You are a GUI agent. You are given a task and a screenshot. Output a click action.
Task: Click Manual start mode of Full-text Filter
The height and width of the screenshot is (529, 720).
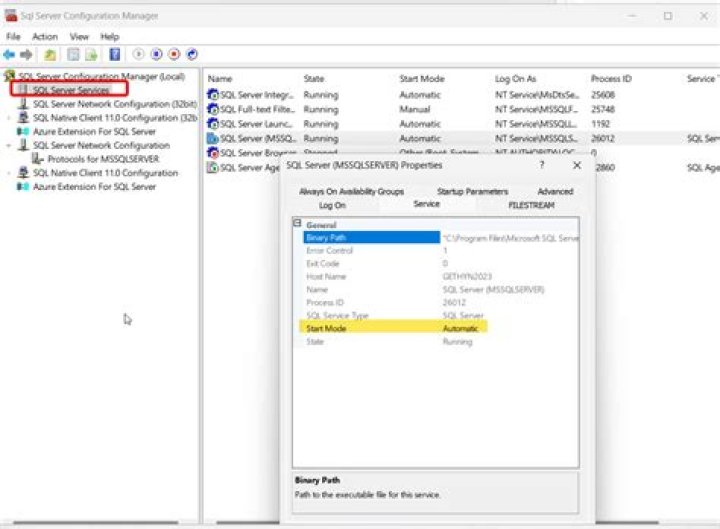[415, 109]
